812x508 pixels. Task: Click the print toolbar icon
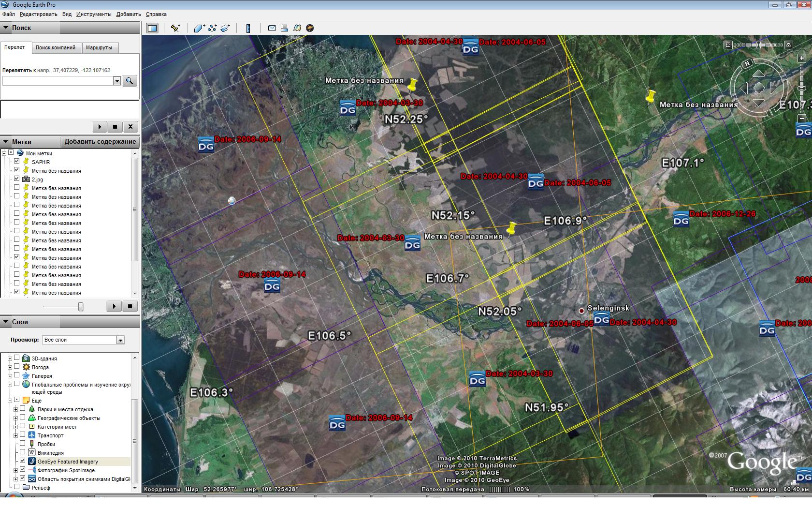coord(284,28)
